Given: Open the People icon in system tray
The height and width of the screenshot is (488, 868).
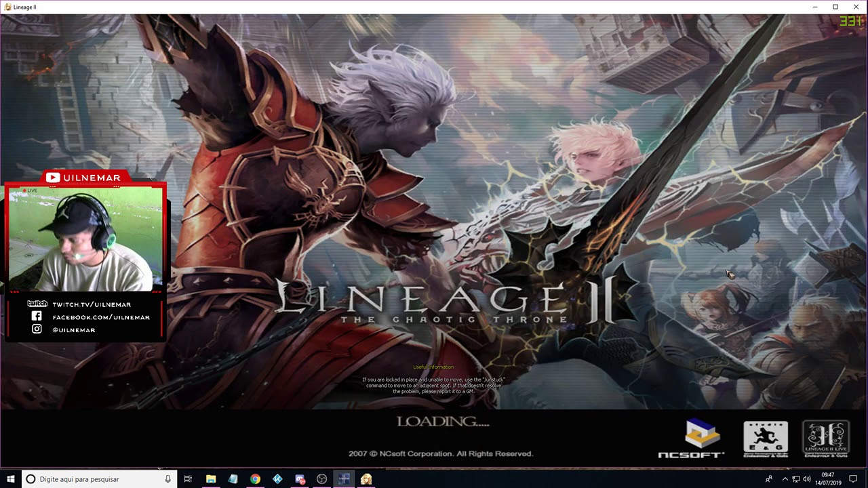Looking at the screenshot, I should click(769, 479).
